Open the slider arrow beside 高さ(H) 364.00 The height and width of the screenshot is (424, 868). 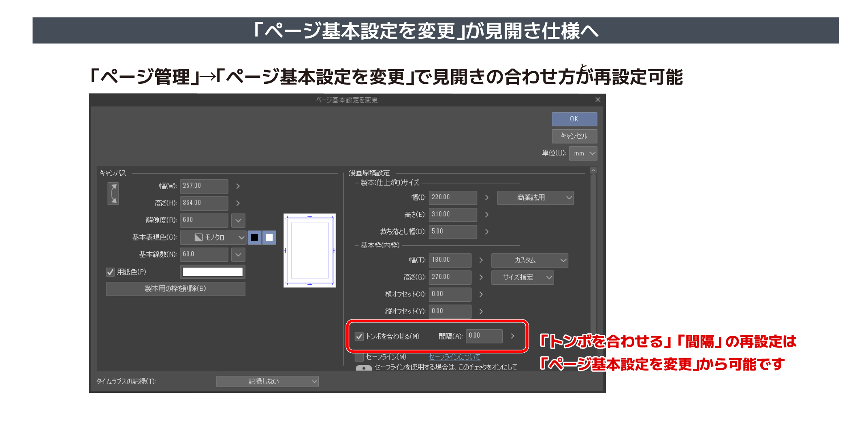[238, 203]
